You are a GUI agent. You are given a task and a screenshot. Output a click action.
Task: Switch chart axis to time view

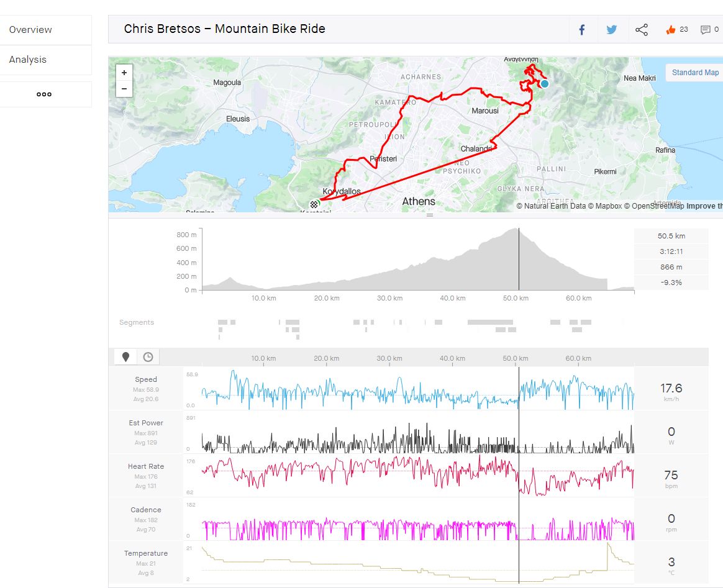(148, 356)
